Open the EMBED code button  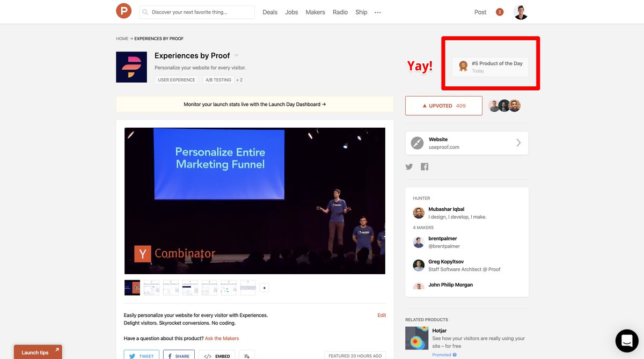coord(217,356)
